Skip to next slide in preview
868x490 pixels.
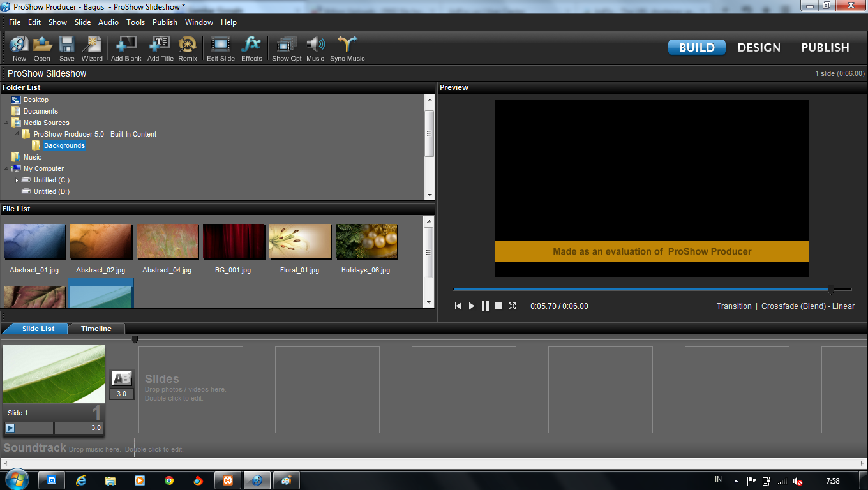click(x=472, y=306)
